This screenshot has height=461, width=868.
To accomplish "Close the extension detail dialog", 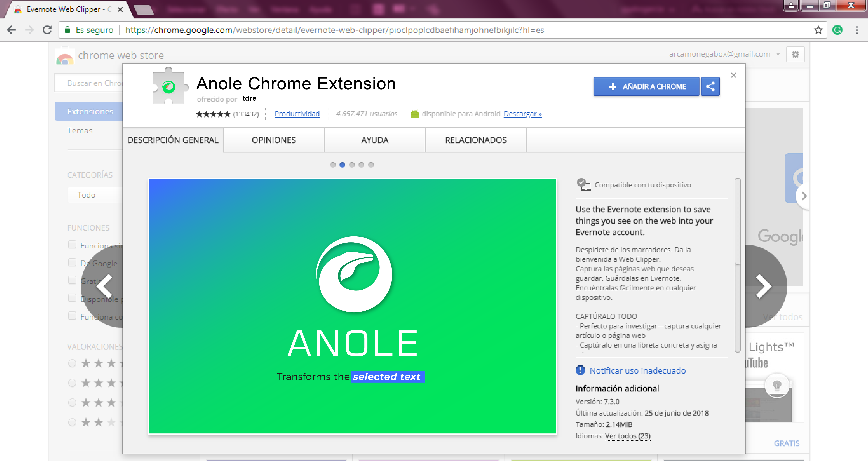I will (734, 75).
